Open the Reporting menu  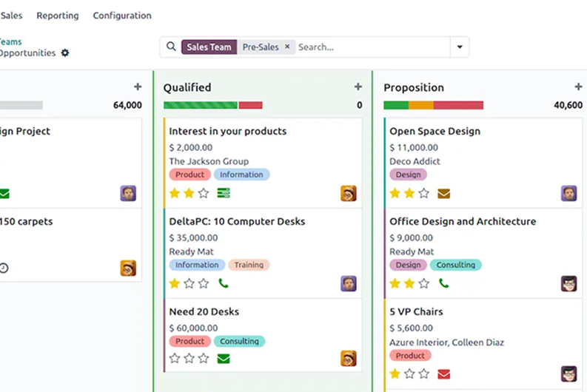pos(57,16)
